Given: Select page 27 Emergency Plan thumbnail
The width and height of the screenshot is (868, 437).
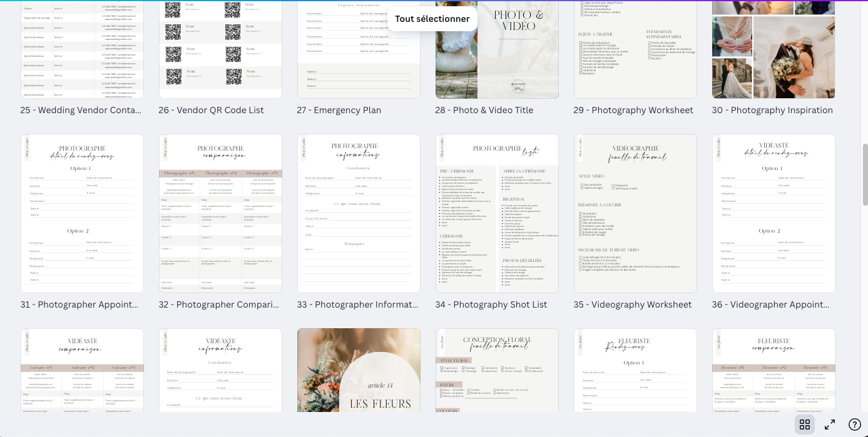Looking at the screenshot, I should coord(359,50).
